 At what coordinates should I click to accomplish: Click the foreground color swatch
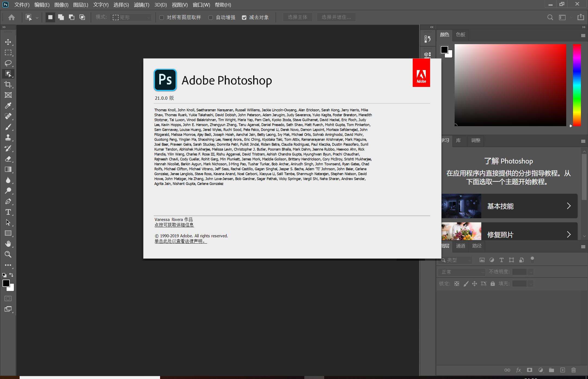click(x=7, y=283)
